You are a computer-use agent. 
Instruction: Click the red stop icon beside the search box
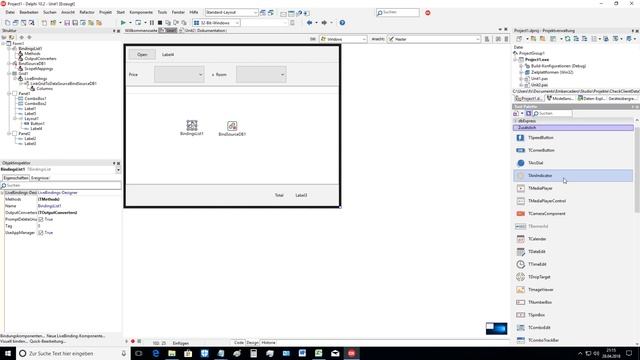click(428, 13)
